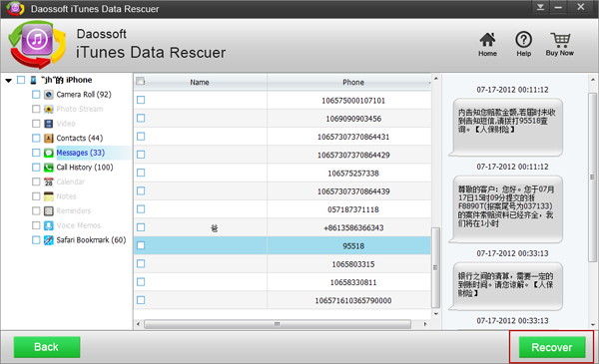Tick the Contacts (44) checkbox
This screenshot has height=364, width=599.
pyautogui.click(x=36, y=138)
